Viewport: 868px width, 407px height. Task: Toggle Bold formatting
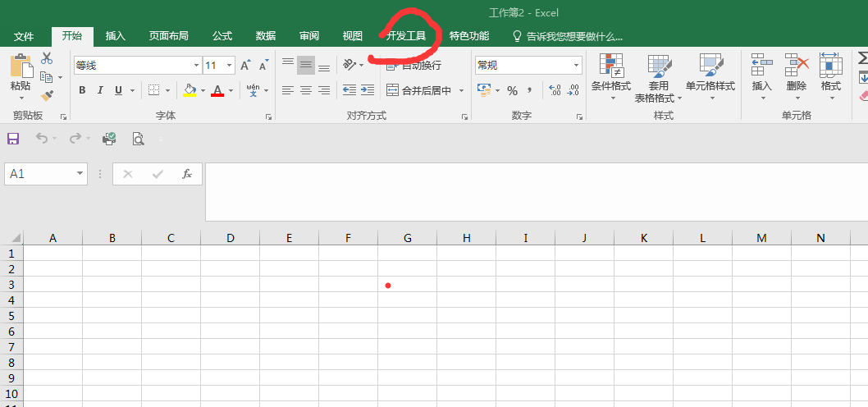[82, 90]
